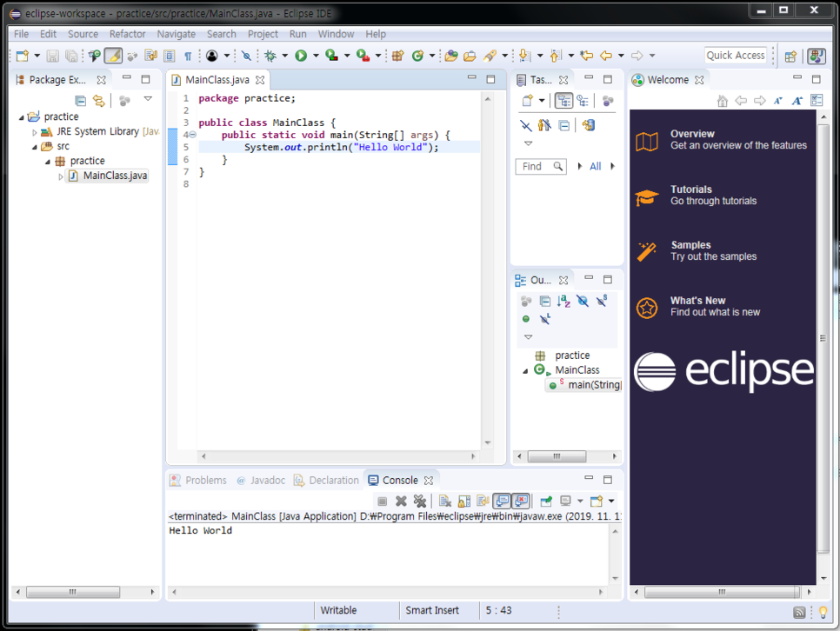This screenshot has width=840, height=631.
Task: Switch to the Problems tab
Action: [199, 481]
